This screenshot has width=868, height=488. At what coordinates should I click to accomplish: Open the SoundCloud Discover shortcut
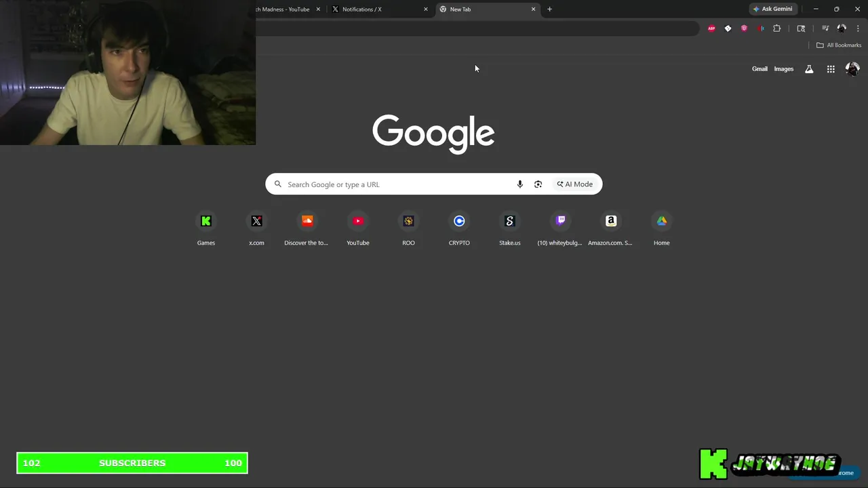pos(307,228)
